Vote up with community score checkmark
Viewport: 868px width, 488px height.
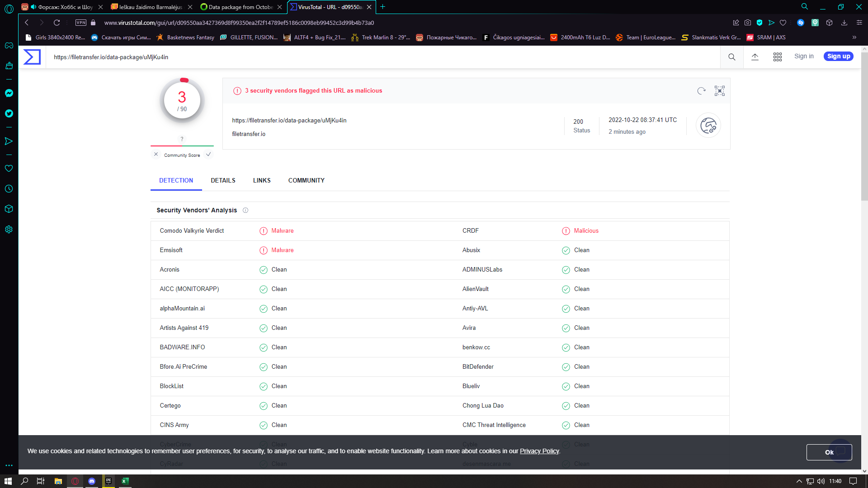click(208, 155)
